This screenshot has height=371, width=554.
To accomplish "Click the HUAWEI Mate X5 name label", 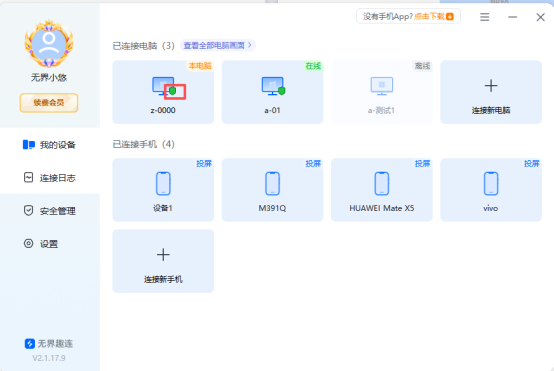I will [x=382, y=208].
